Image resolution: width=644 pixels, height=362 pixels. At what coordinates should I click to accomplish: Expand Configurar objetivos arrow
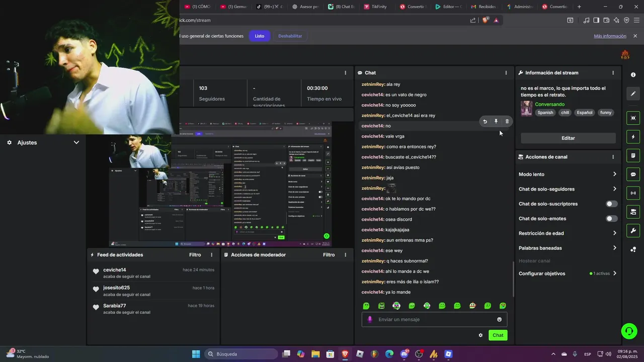pyautogui.click(x=614, y=274)
